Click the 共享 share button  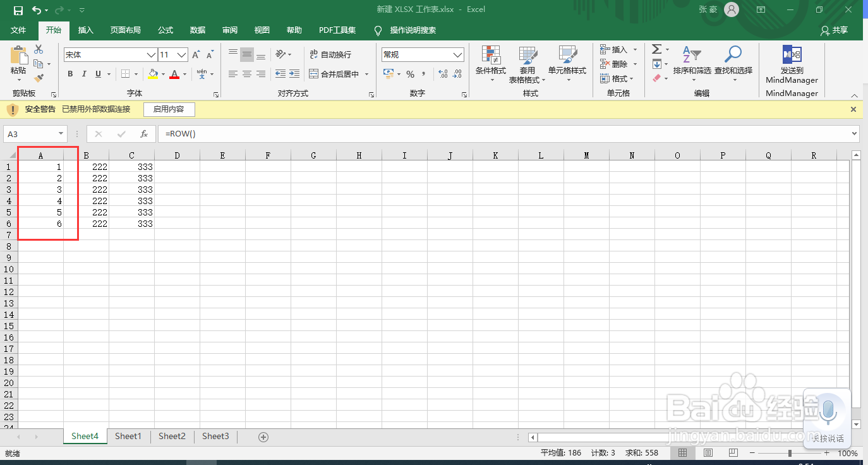pos(834,30)
